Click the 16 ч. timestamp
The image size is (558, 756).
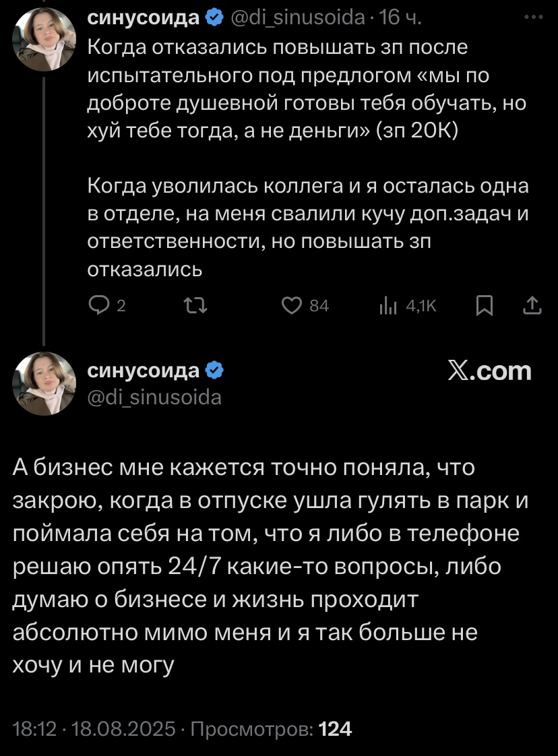tap(402, 18)
